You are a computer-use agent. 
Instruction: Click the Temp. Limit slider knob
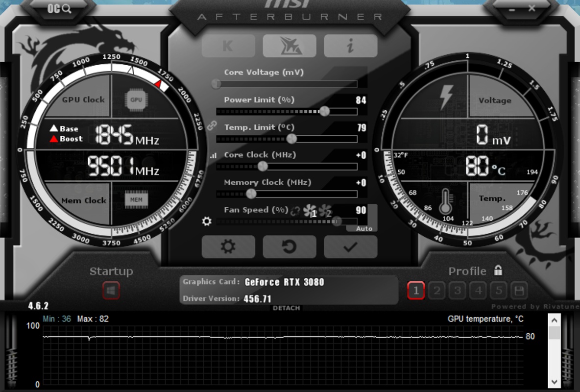291,139
